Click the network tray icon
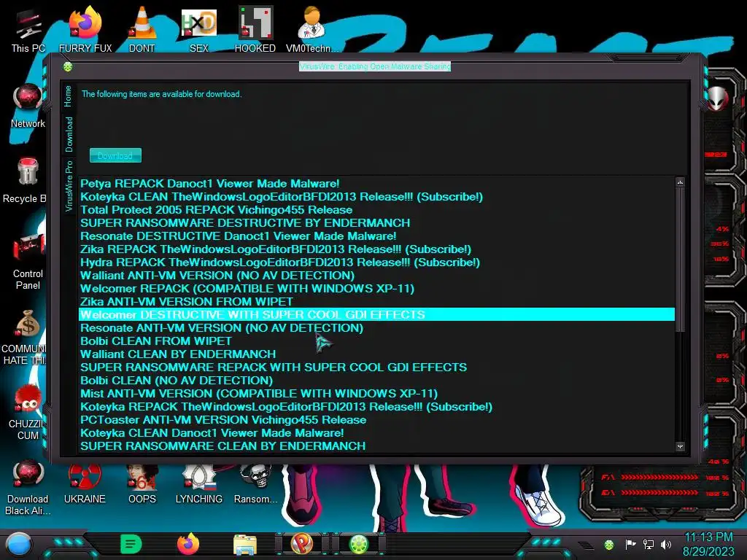 tap(649, 544)
